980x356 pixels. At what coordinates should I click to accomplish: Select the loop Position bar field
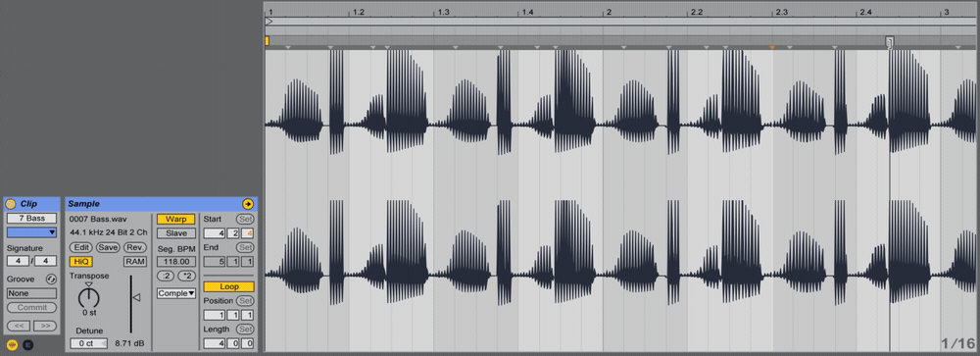click(216, 316)
